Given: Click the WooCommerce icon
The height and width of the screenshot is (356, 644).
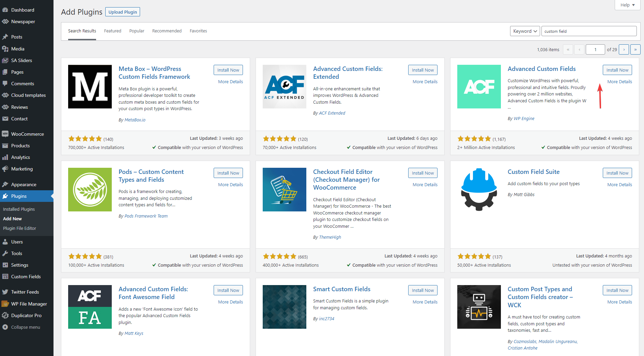Looking at the screenshot, I should coord(5,134).
